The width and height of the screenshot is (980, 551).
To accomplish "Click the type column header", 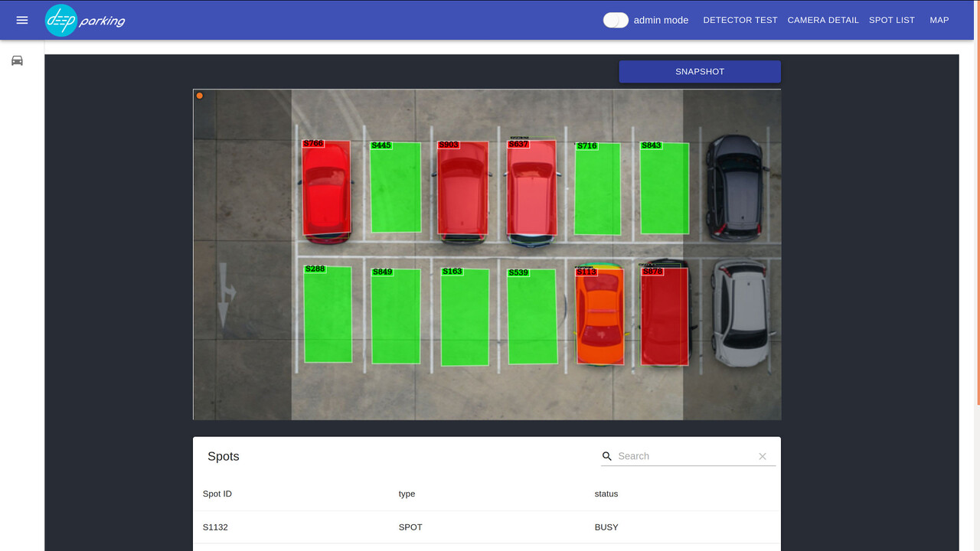I will pos(407,494).
